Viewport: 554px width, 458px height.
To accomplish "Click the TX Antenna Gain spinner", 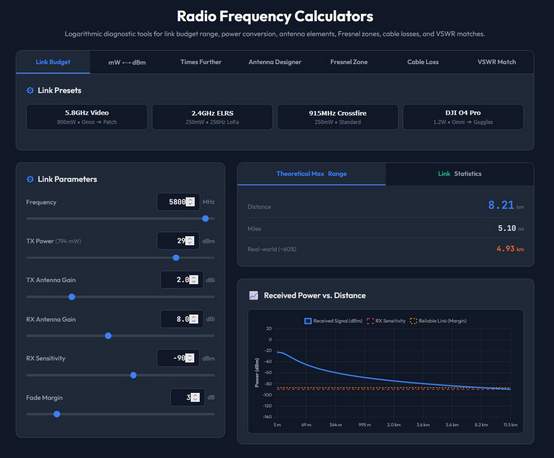I will coord(194,280).
